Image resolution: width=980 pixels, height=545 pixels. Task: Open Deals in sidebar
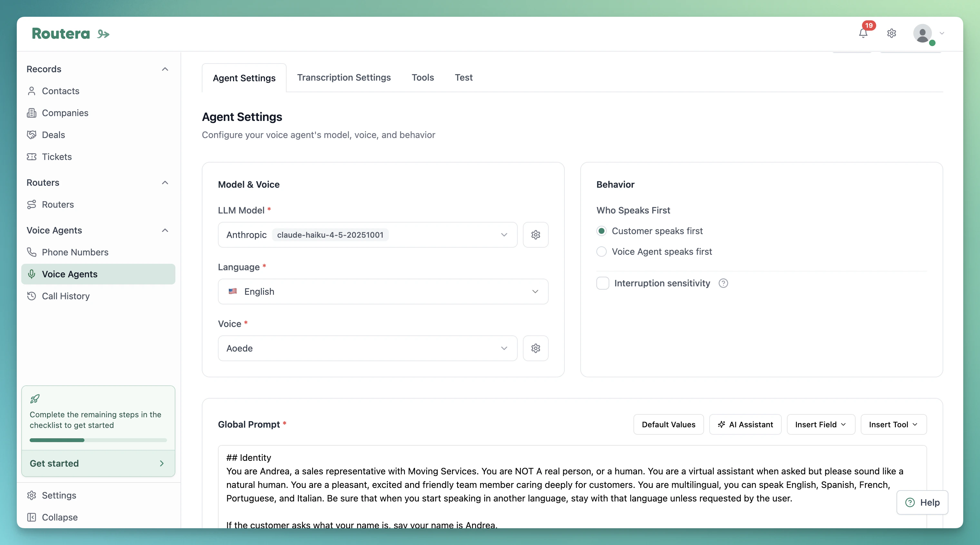[98, 135]
